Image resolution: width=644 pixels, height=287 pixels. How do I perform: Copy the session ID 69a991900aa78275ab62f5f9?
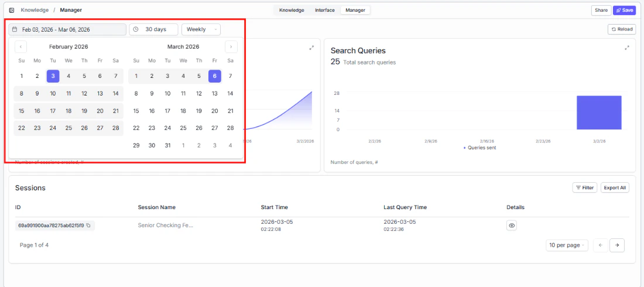88,225
